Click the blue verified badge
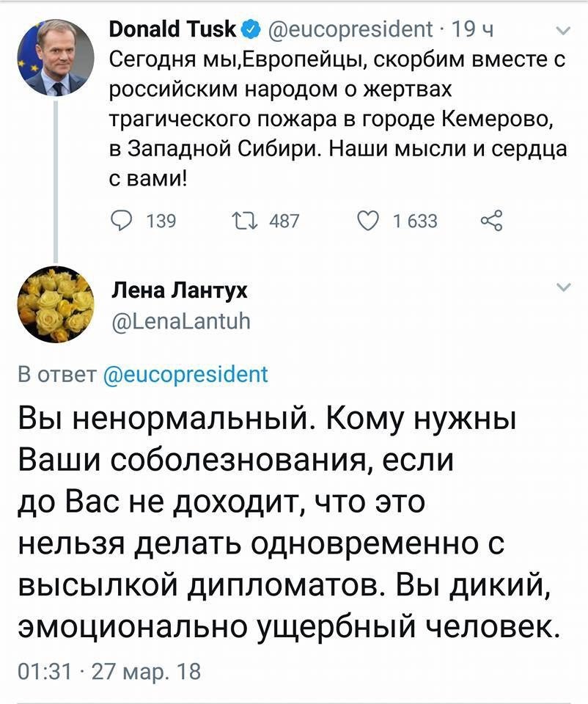588x704 pixels. click(x=249, y=31)
